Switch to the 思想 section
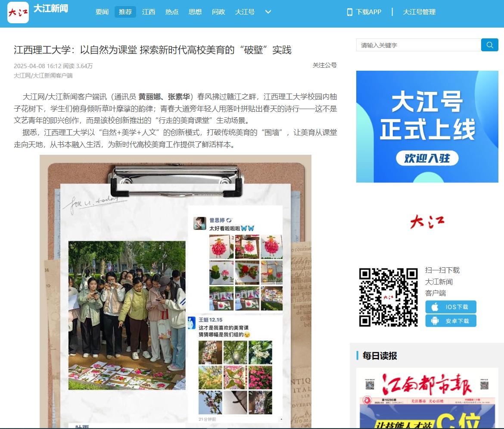504x429 pixels. coord(195,12)
